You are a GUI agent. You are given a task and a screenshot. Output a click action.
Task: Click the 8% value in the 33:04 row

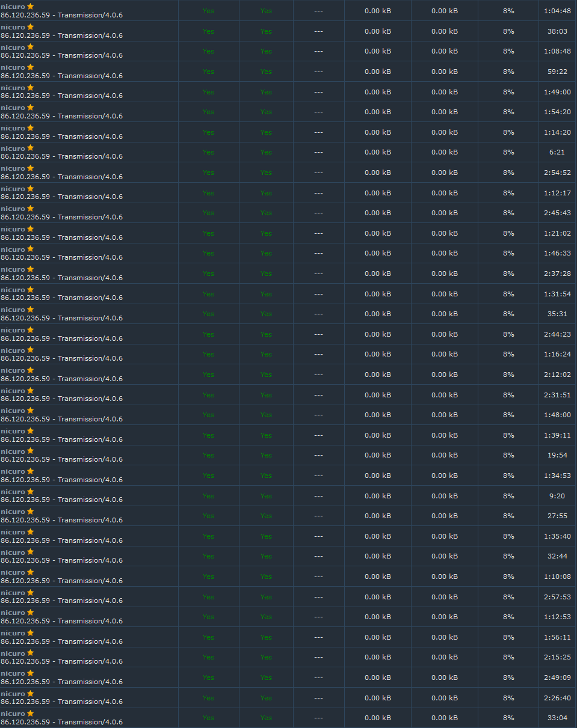coord(508,718)
